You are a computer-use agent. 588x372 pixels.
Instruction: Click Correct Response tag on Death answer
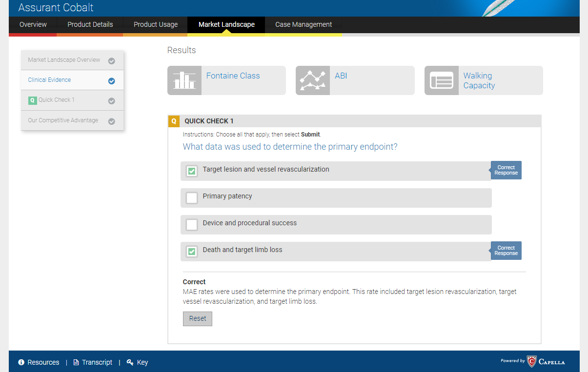(x=506, y=251)
